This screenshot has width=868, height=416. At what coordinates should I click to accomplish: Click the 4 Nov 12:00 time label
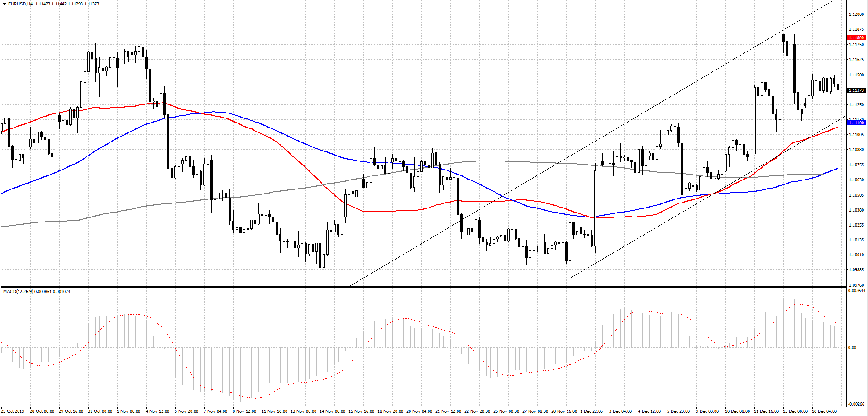(x=157, y=411)
